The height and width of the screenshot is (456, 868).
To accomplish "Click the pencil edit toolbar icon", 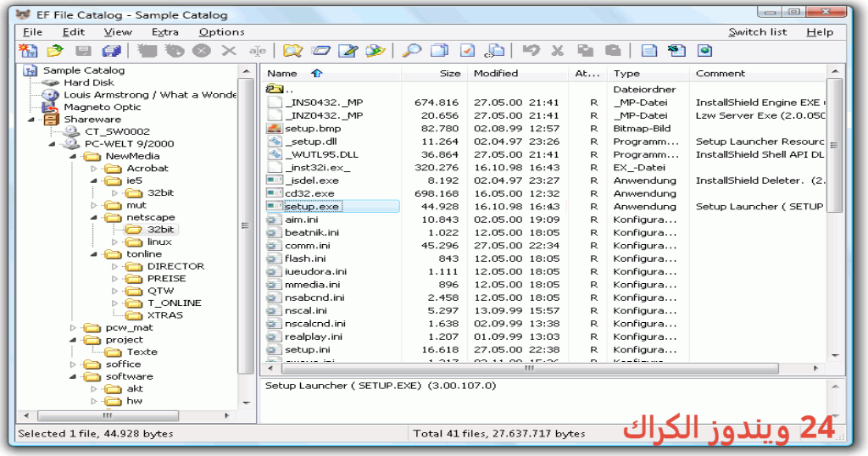I will click(348, 51).
